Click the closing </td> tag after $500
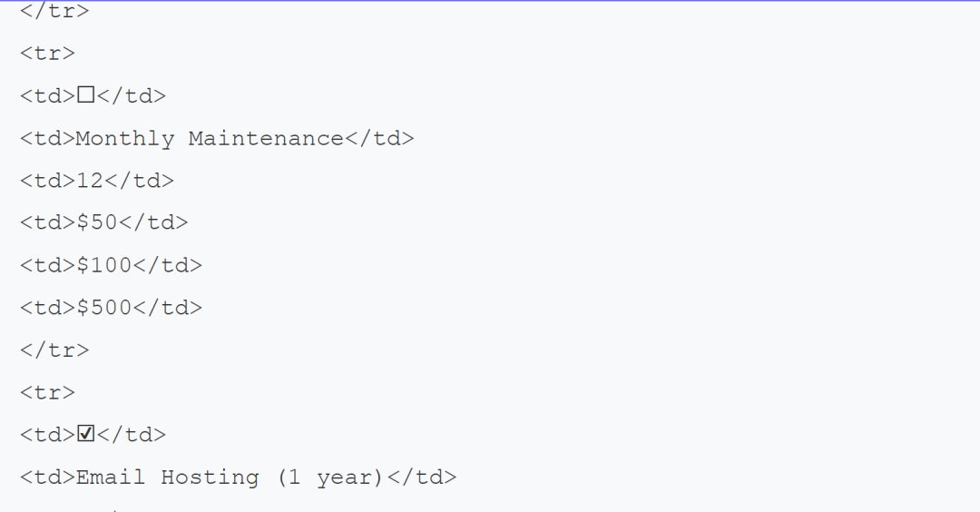Image resolution: width=980 pixels, height=512 pixels. click(x=168, y=308)
